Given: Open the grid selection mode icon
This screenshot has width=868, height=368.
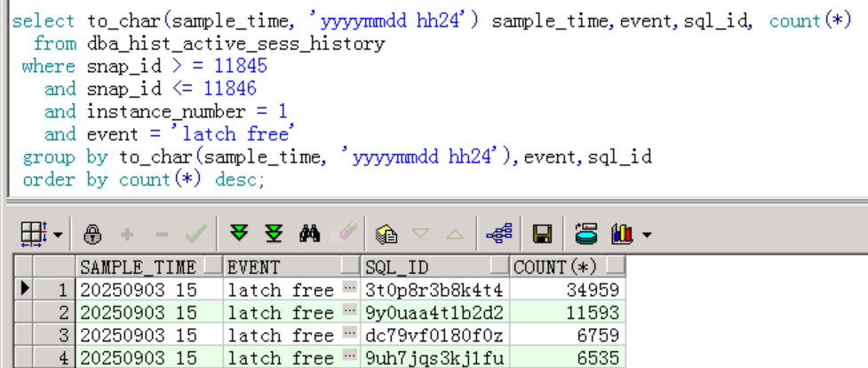Looking at the screenshot, I should point(34,234).
